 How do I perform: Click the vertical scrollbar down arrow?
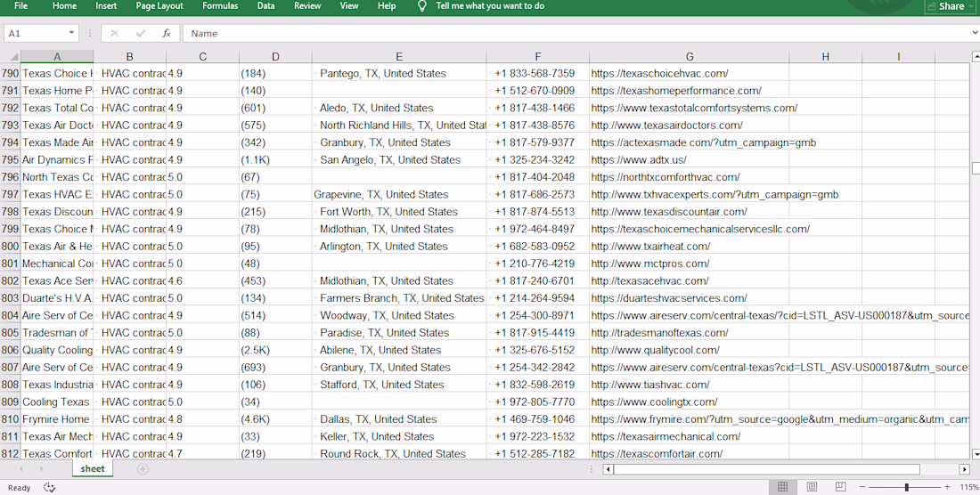pos(975,454)
